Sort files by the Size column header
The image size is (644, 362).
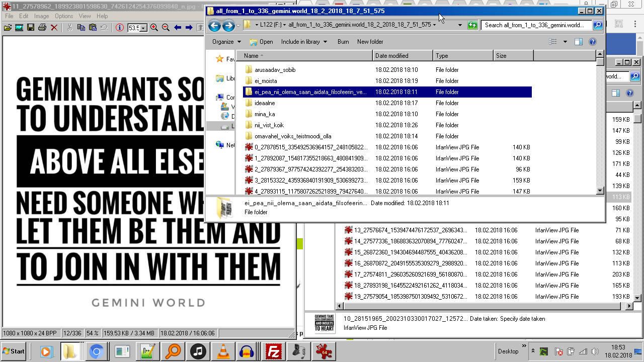(x=513, y=56)
